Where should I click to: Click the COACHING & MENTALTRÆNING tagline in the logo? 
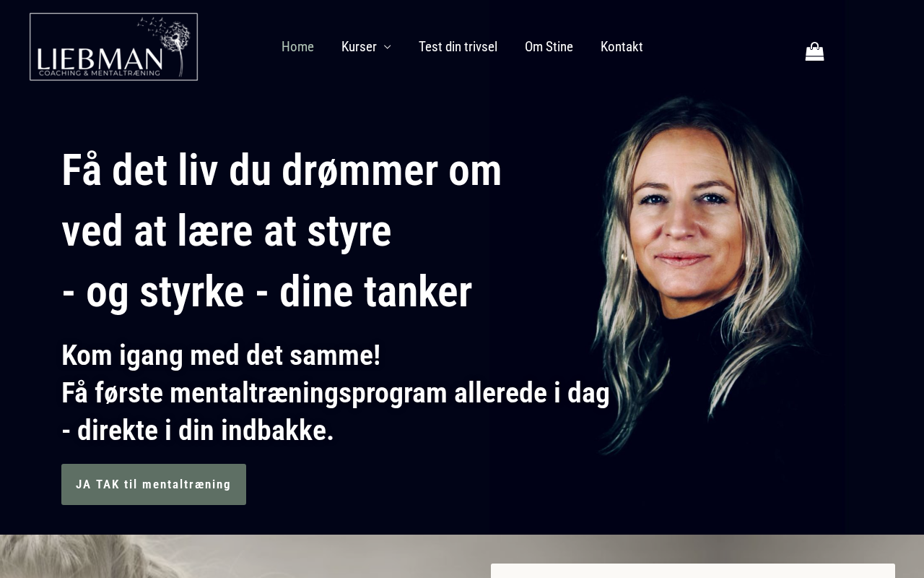100,73
